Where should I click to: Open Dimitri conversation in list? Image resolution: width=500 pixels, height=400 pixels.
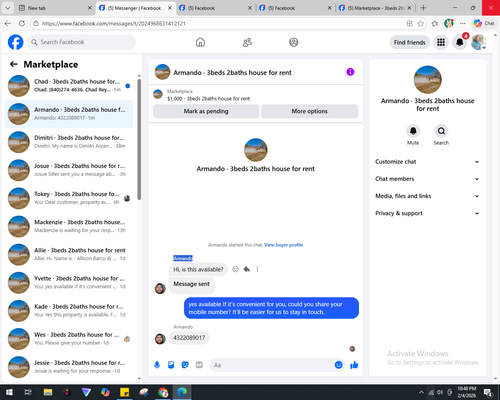[x=69, y=142]
